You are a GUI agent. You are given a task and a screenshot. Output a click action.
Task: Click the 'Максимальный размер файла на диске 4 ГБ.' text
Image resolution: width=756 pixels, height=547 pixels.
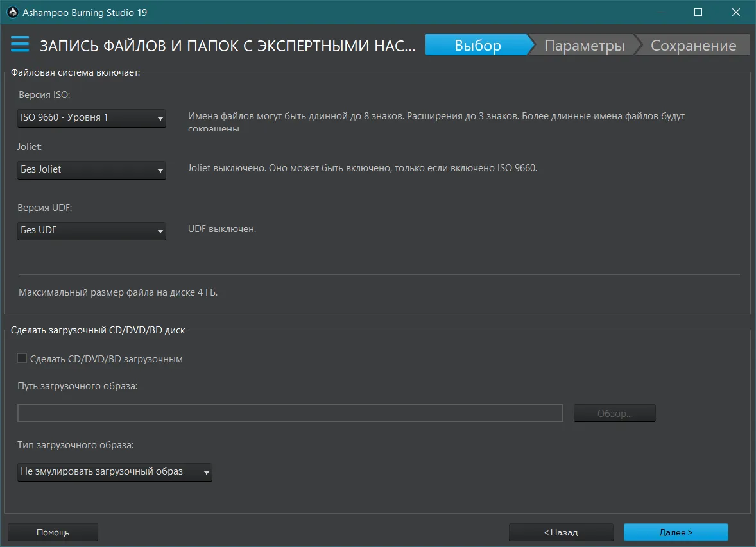(x=118, y=292)
